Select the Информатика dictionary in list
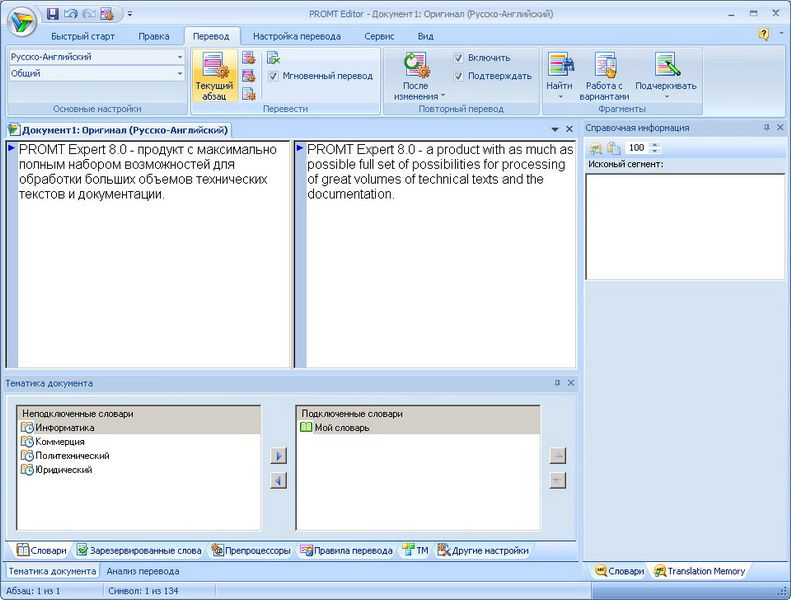The image size is (791, 600). click(58, 427)
